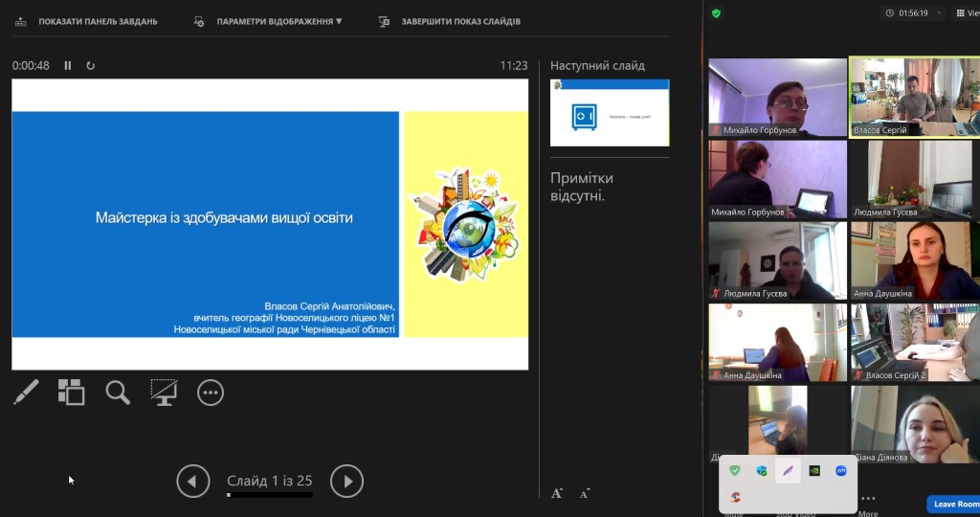Click the NVIDIA icon in system tray popup
The width and height of the screenshot is (980, 517).
(814, 470)
